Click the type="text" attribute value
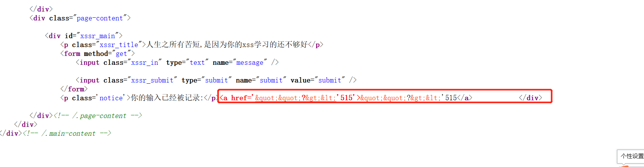Viewport: 644px width, 167px height. pyautogui.click(x=197, y=62)
